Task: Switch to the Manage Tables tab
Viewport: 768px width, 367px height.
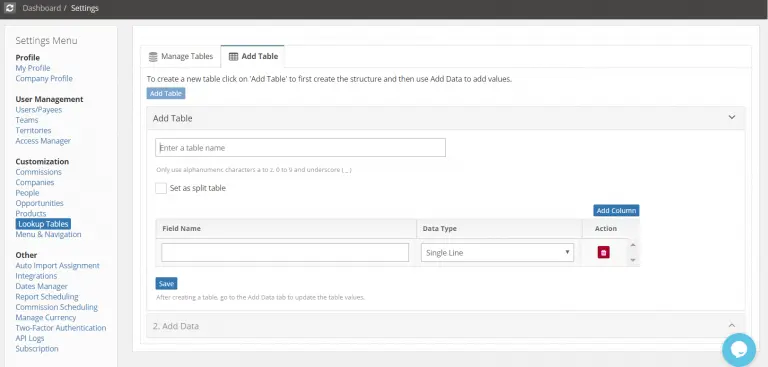Action: 181,56
